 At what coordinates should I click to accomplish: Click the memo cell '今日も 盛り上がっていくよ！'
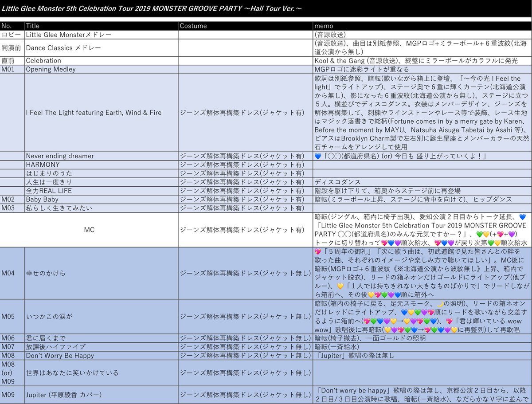coord(422,156)
